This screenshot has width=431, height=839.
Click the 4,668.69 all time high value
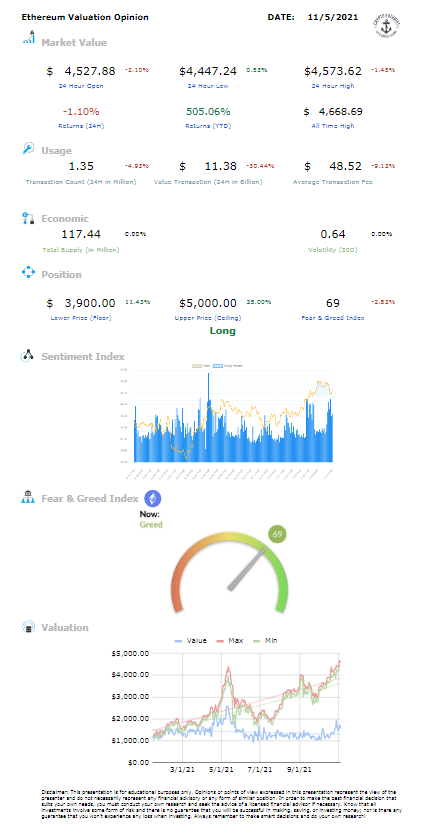341,112
